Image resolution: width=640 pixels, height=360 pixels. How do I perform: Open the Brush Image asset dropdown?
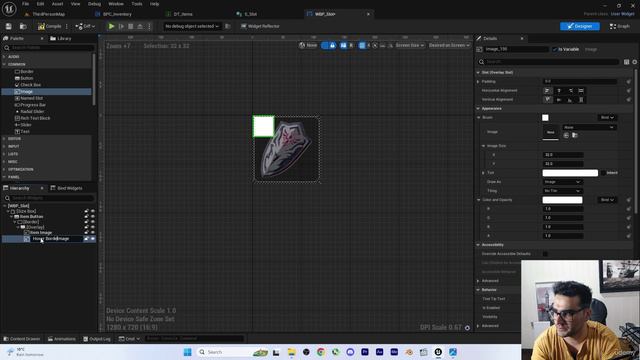coord(589,127)
